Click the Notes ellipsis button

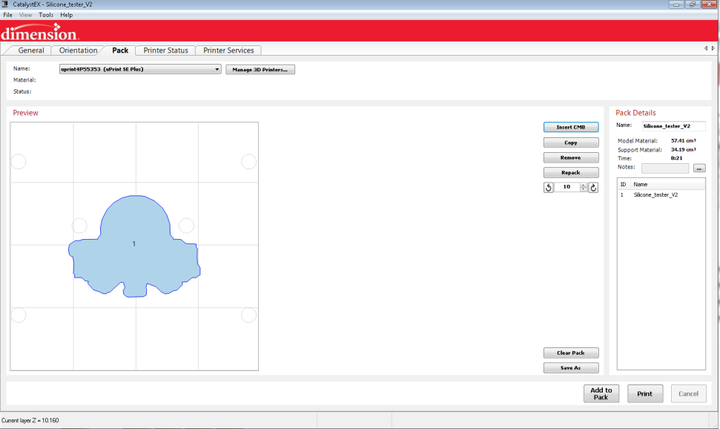[699, 168]
